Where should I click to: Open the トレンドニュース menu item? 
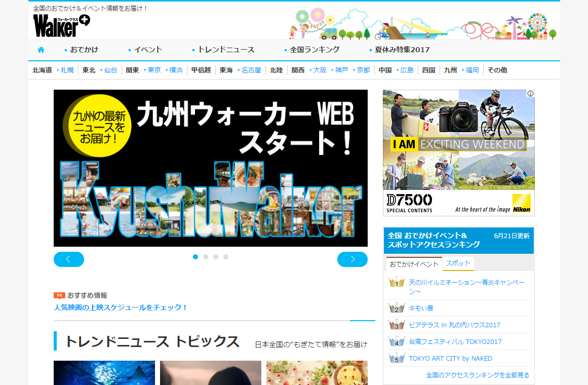point(226,50)
